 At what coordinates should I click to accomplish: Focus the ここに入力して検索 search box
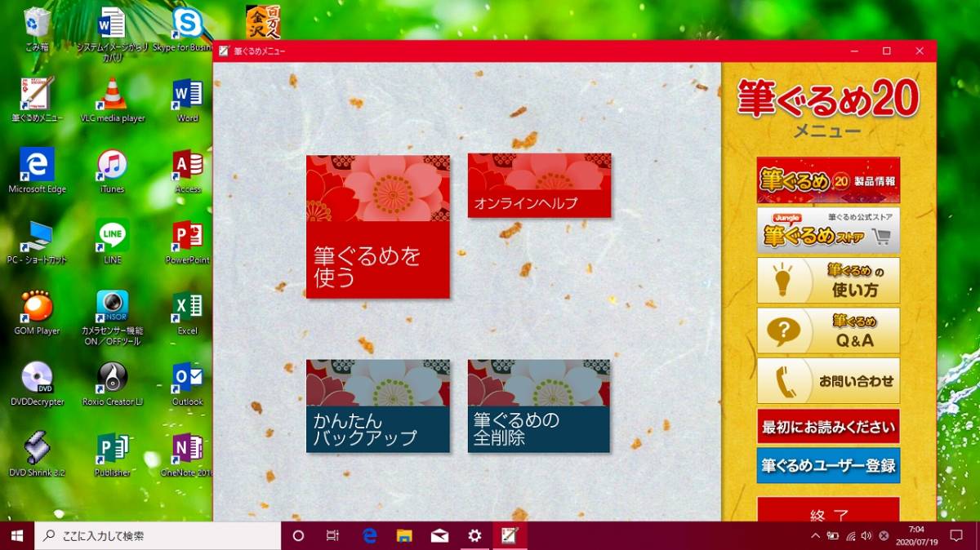(x=156, y=535)
